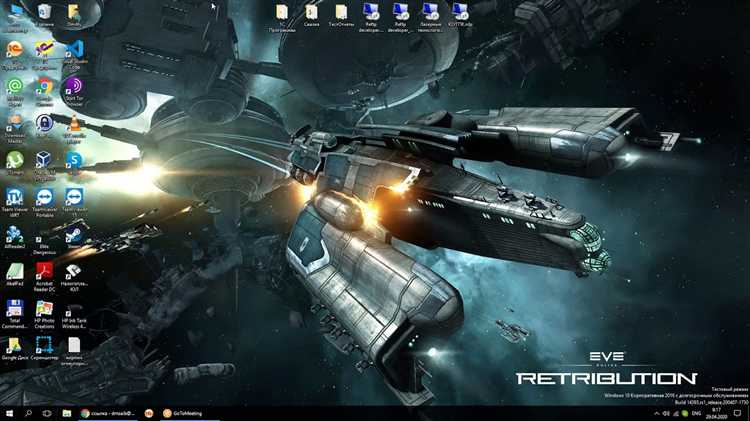Open the Remote Desktop file ending .rdp
The image size is (750, 421).
point(460,13)
